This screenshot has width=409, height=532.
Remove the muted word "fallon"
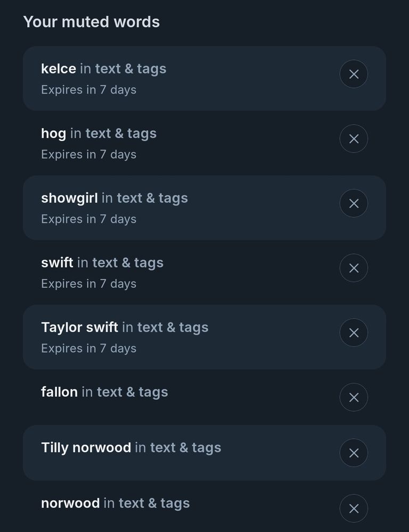click(354, 397)
